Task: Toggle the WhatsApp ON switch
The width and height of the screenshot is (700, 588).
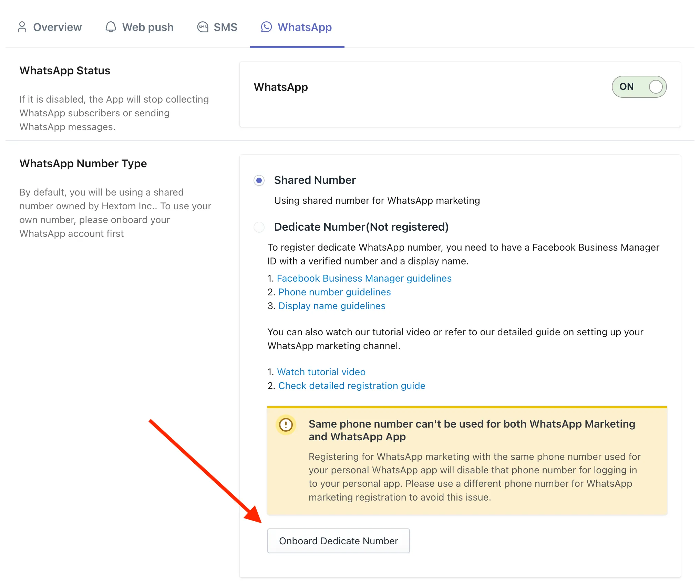Action: 639,87
